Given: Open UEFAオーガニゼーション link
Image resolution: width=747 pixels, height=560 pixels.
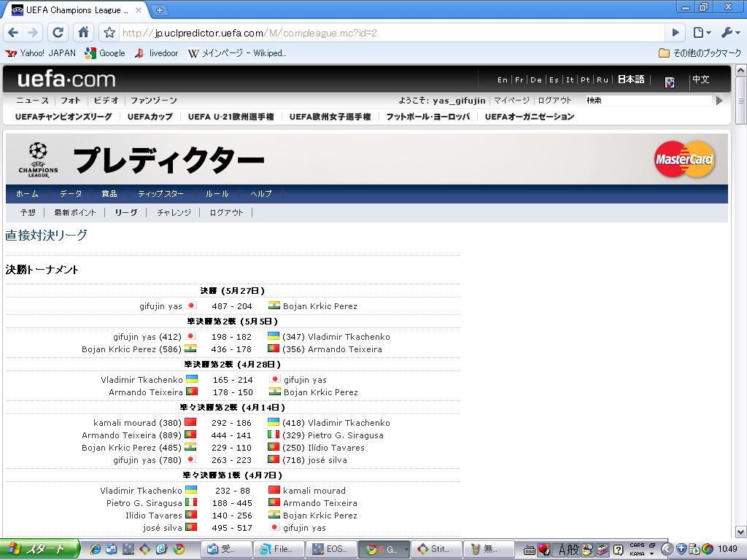Looking at the screenshot, I should pos(530,117).
